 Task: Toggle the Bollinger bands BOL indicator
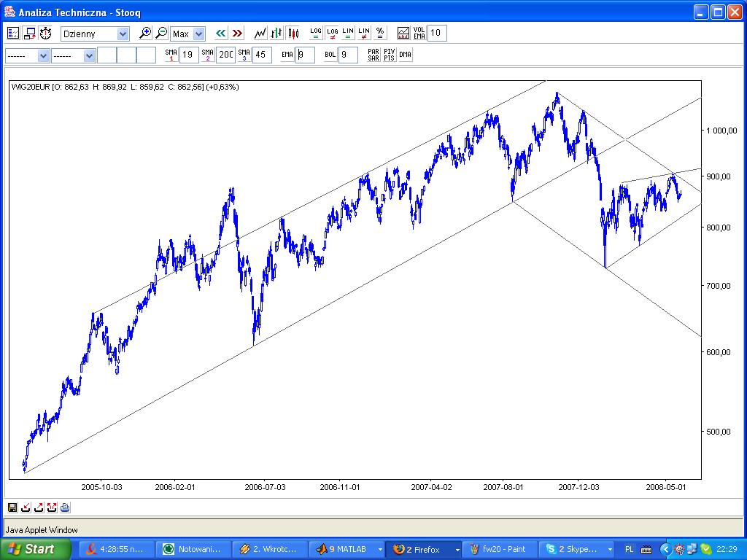point(330,55)
